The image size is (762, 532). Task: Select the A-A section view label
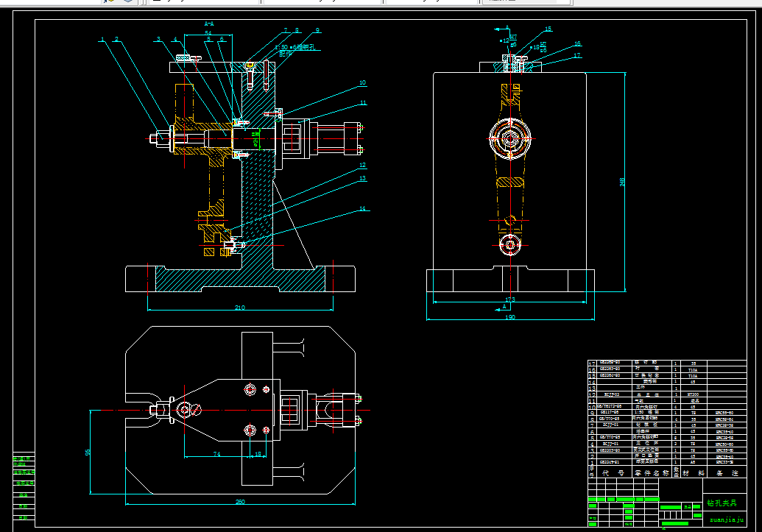pyautogui.click(x=209, y=24)
